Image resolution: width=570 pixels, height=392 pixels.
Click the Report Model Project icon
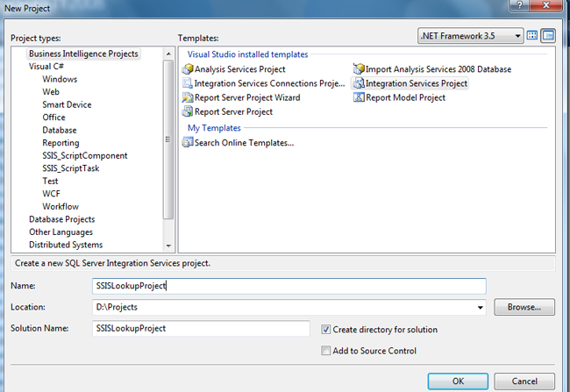point(359,97)
